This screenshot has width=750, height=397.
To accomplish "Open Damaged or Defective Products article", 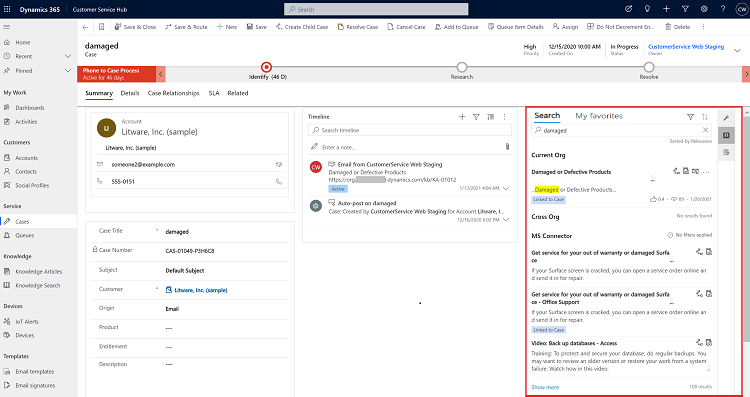I will 571,172.
